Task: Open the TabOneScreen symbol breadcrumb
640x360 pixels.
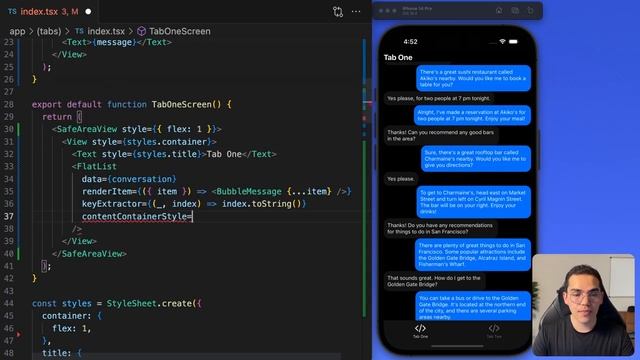Action: (x=180, y=31)
